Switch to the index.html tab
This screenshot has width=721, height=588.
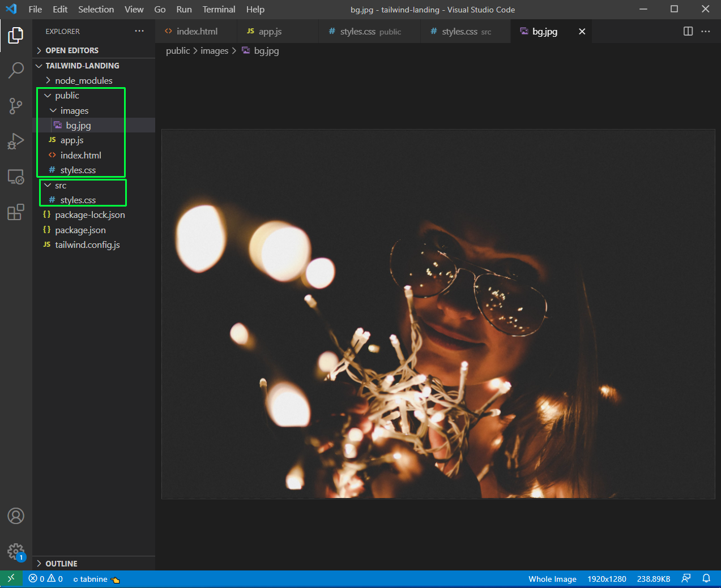coord(196,32)
